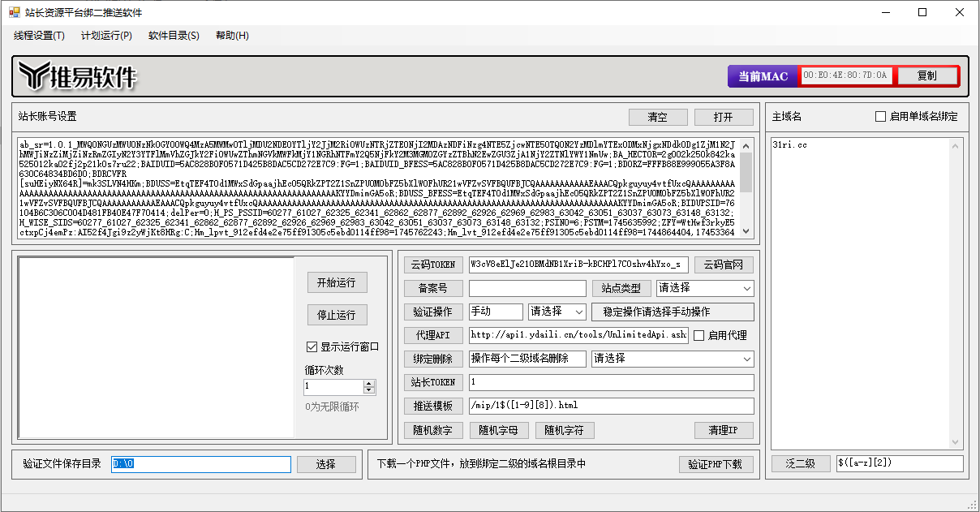Open the 线程设置(T) menu
This screenshot has height=512, width=980.
(39, 36)
